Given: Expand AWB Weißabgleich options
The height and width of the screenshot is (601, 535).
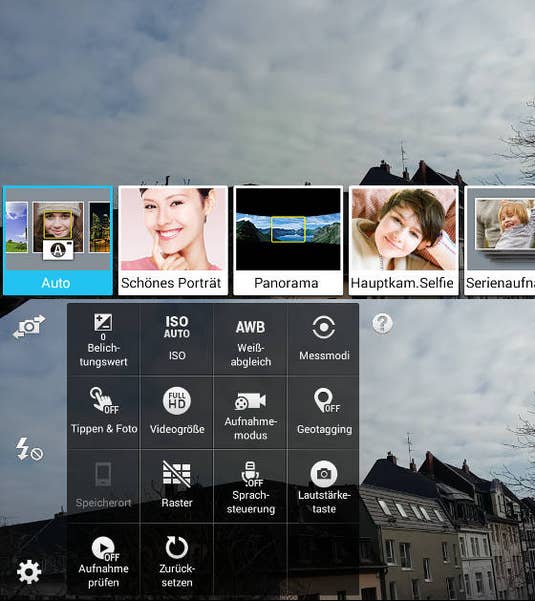Looking at the screenshot, I should pos(251,340).
